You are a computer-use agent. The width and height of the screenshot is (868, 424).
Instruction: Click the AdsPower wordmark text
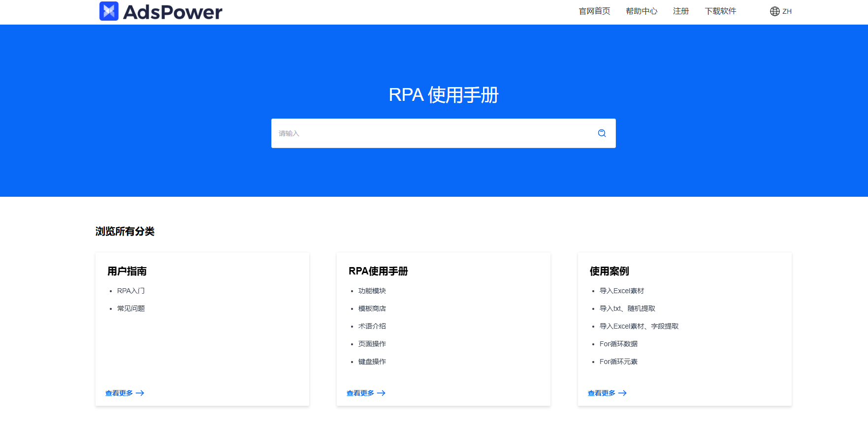[x=172, y=12]
